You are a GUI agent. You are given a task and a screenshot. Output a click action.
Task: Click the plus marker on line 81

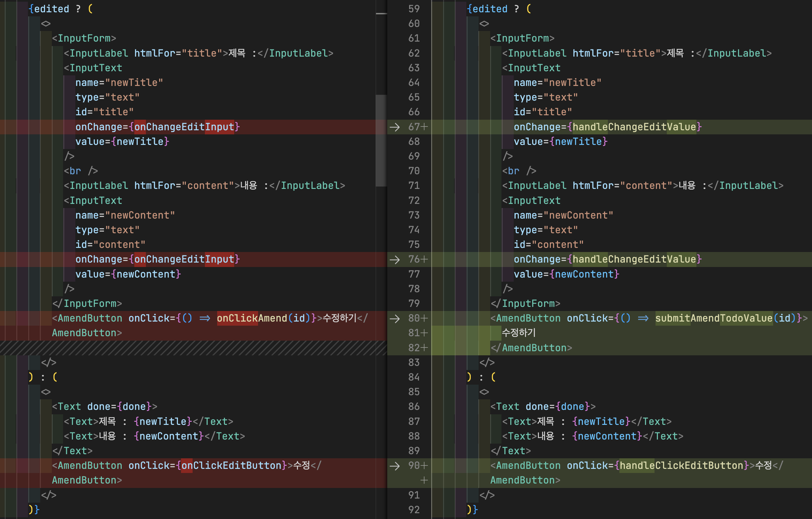coord(424,333)
